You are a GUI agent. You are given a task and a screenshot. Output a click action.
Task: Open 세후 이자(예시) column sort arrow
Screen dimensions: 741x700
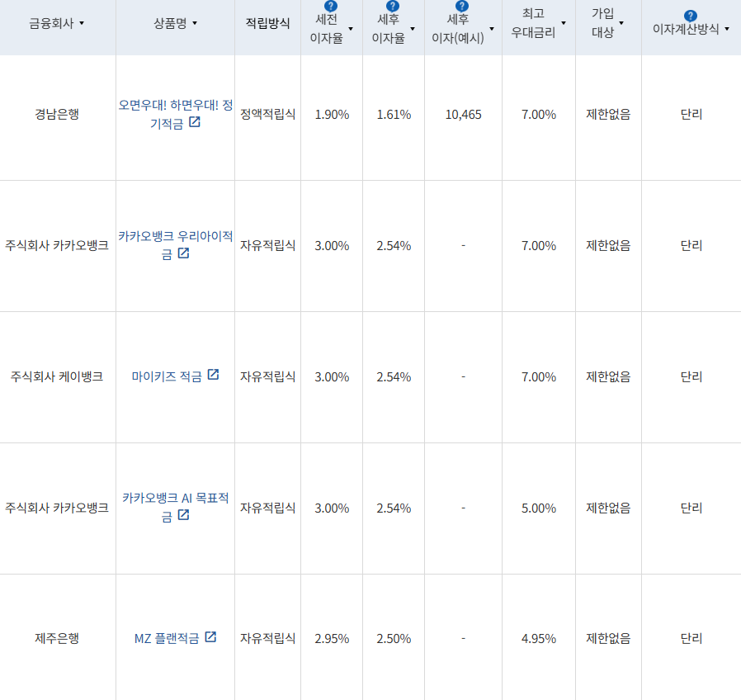(x=492, y=29)
